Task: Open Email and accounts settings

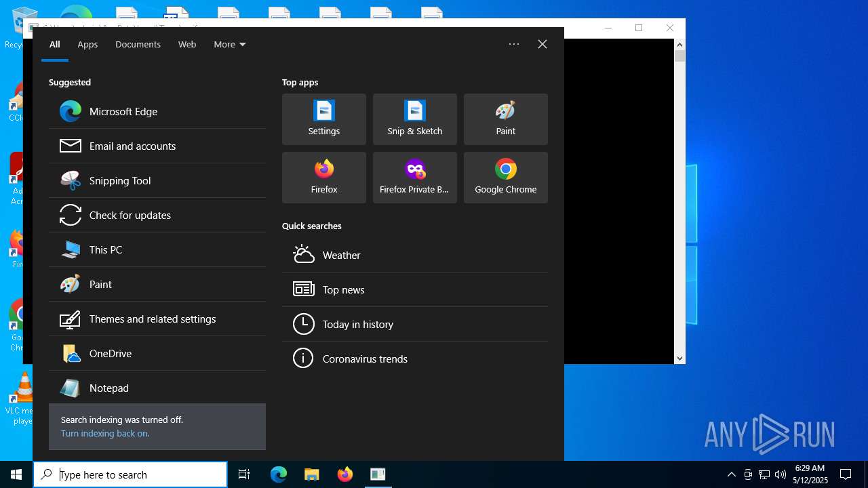Action: point(157,146)
